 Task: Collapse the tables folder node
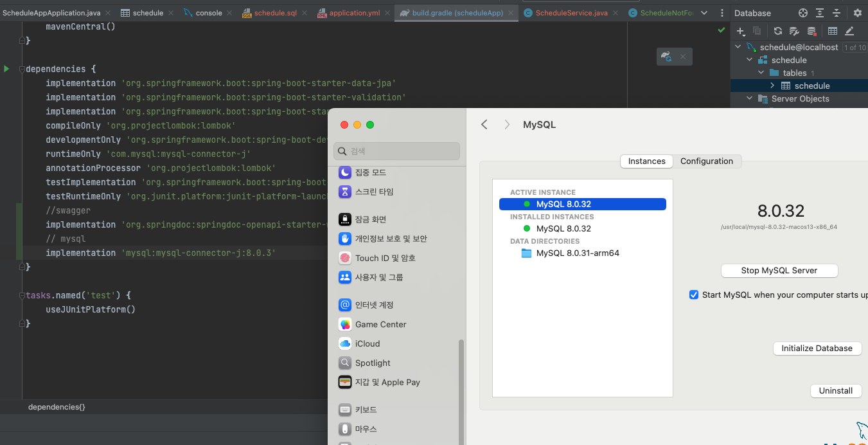coord(761,73)
